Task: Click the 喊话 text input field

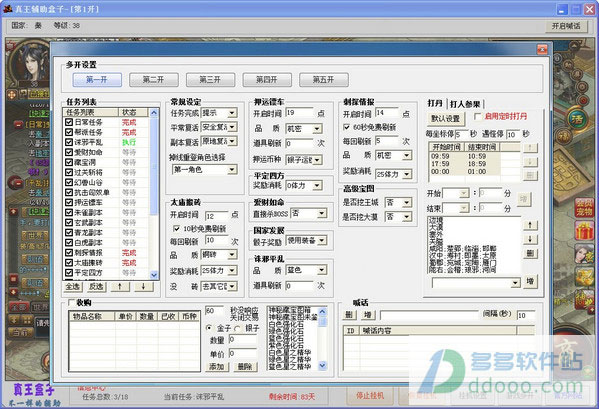Action: [429, 315]
